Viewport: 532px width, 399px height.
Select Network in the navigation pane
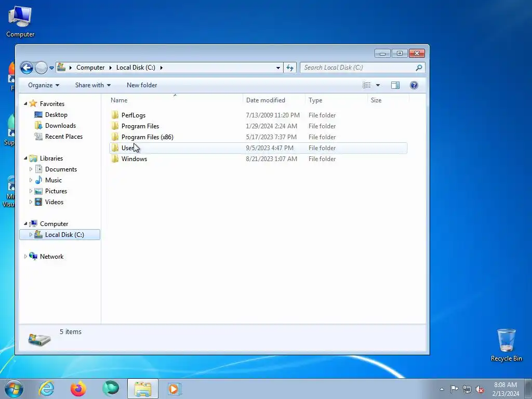51,257
